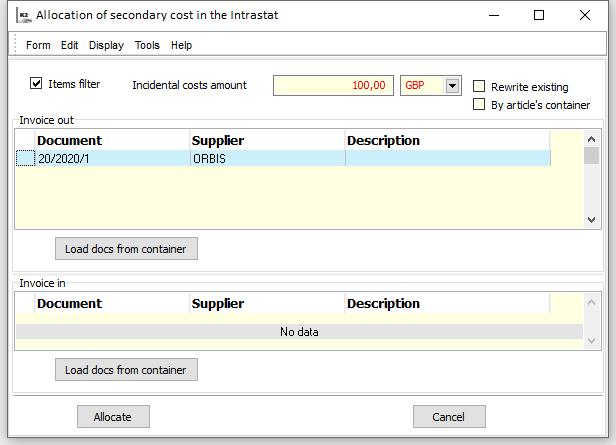The width and height of the screenshot is (616, 445).
Task: Open the Display menu
Action: [x=106, y=45]
